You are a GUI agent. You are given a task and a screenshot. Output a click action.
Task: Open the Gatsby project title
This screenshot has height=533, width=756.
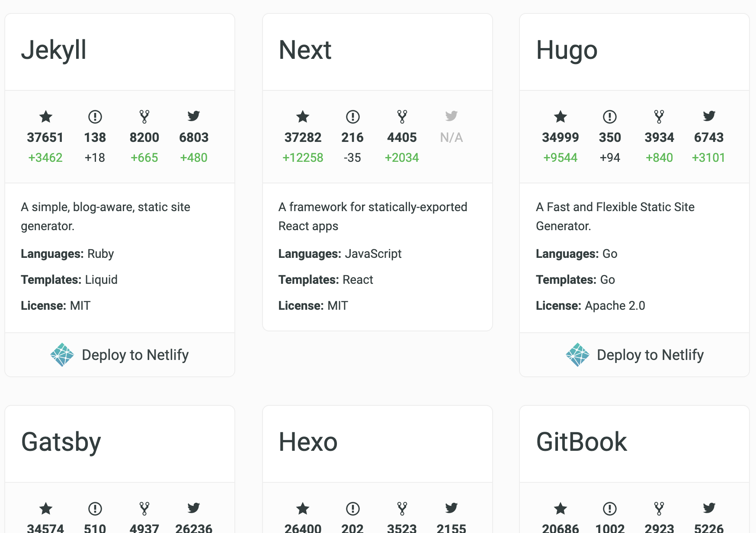61,442
